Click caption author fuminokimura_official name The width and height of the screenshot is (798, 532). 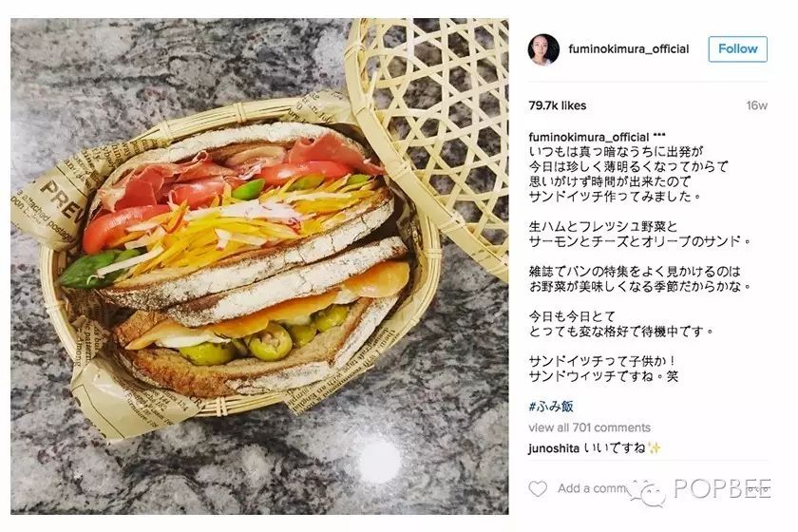(x=589, y=137)
